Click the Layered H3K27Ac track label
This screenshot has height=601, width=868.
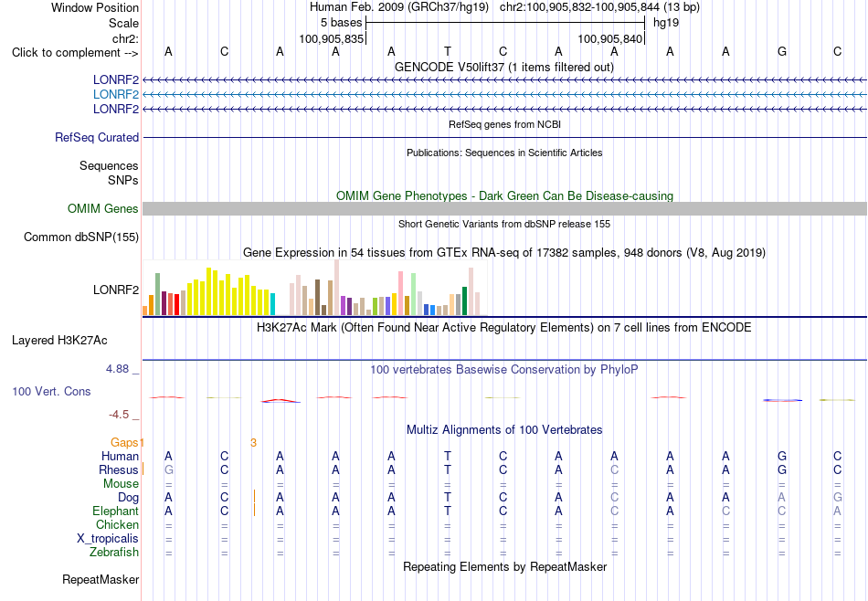coord(59,341)
